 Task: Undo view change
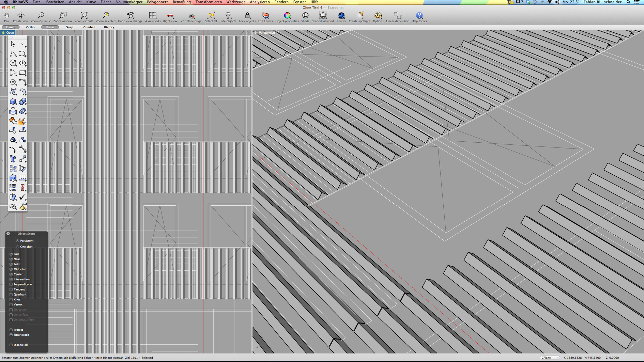130,17
